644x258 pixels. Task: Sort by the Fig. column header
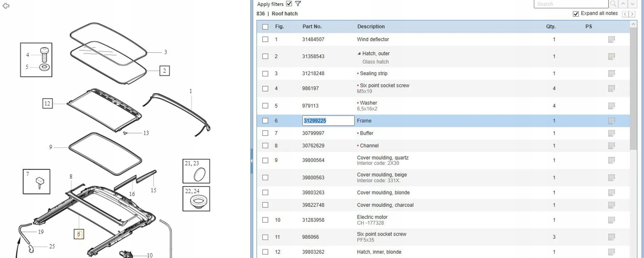coord(279,26)
